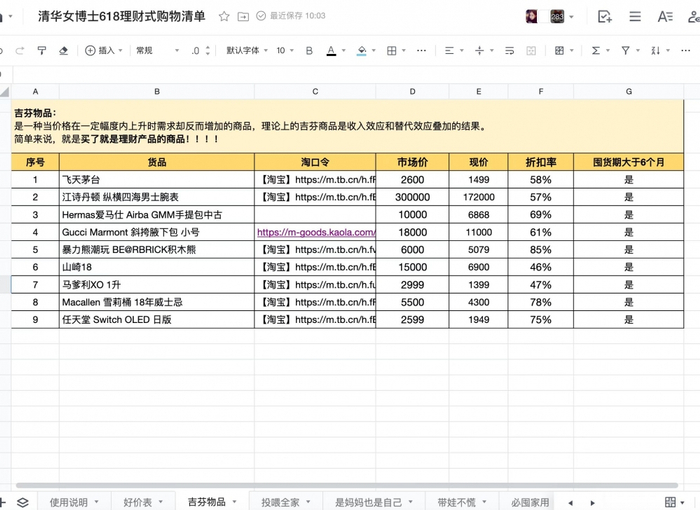Click the filter funnel icon
Screen dimensions: 700x510
point(626,50)
